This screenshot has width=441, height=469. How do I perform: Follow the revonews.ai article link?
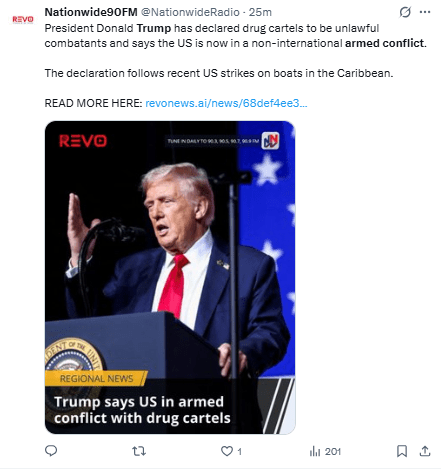(x=226, y=103)
